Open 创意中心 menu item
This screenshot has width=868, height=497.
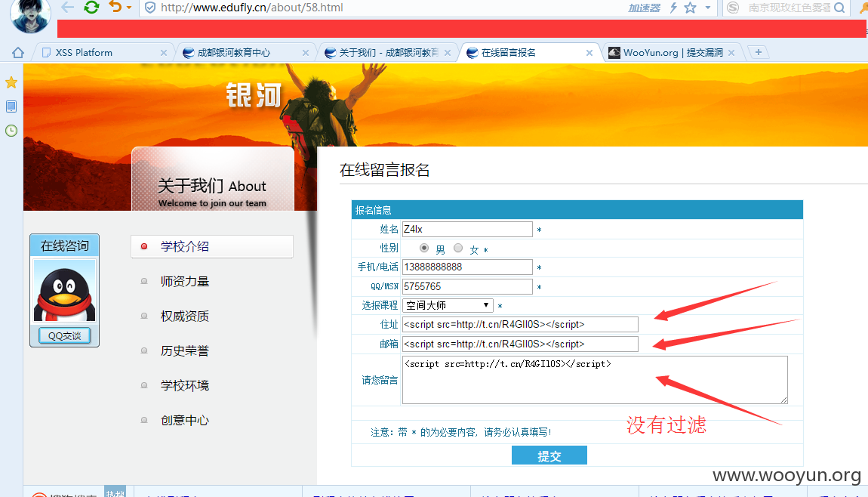pos(185,421)
